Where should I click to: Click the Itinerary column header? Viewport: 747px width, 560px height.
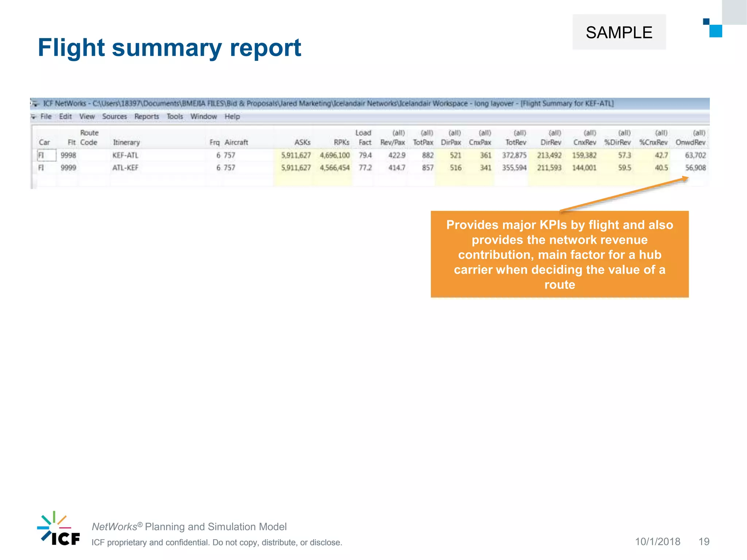coord(126,143)
